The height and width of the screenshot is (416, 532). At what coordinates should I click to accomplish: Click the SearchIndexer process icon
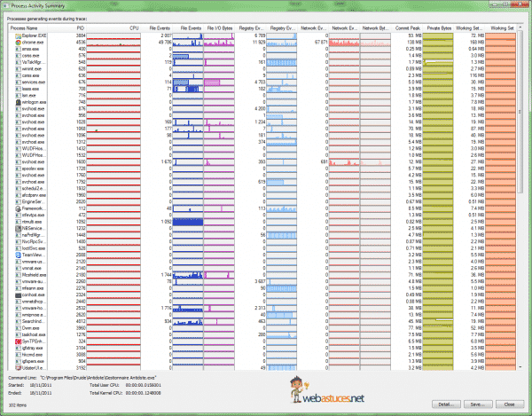pyautogui.click(x=19, y=319)
